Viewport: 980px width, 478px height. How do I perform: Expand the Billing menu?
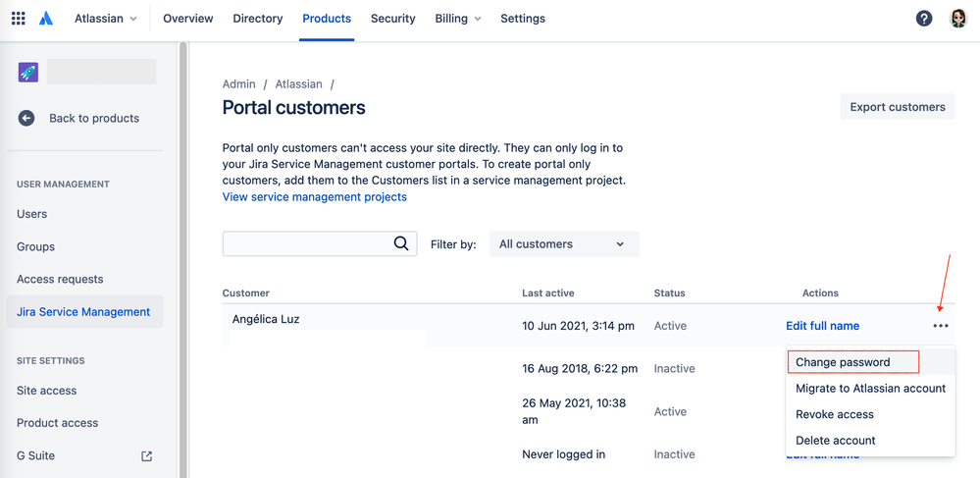pyautogui.click(x=458, y=19)
